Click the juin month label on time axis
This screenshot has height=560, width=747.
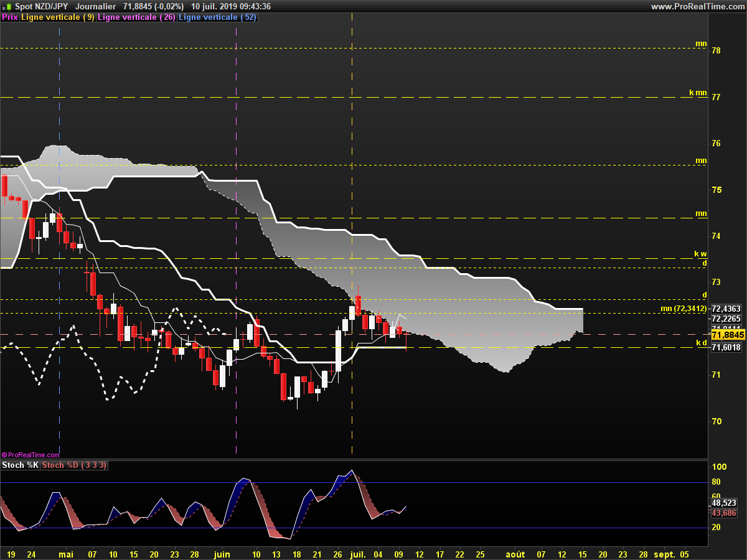coord(221,554)
